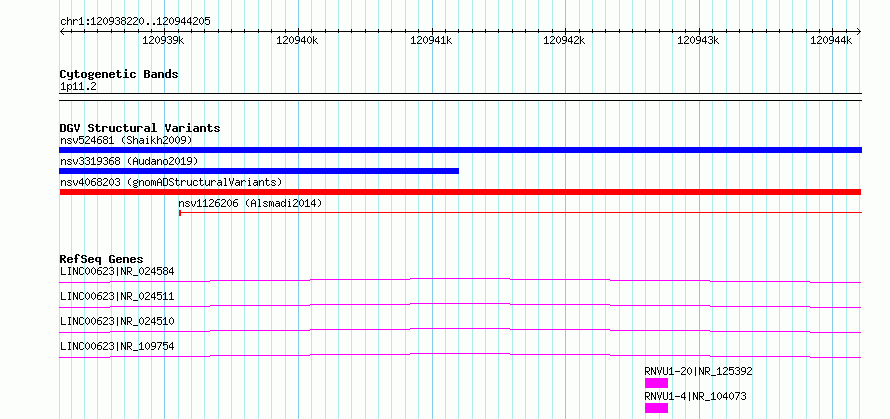This screenshot has height=419, width=890.
Task: Click the blue nsv3319368 variant bar
Action: pos(259,171)
